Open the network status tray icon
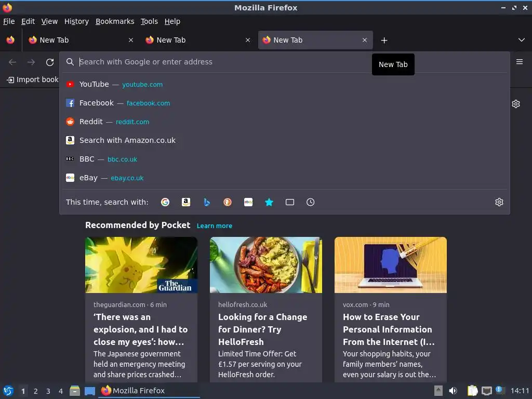 click(487, 391)
